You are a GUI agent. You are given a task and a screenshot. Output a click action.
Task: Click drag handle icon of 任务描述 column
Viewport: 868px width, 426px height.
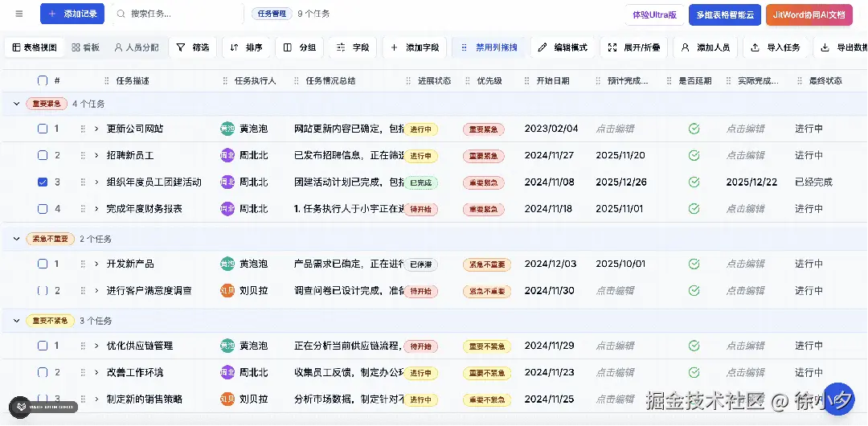click(107, 81)
